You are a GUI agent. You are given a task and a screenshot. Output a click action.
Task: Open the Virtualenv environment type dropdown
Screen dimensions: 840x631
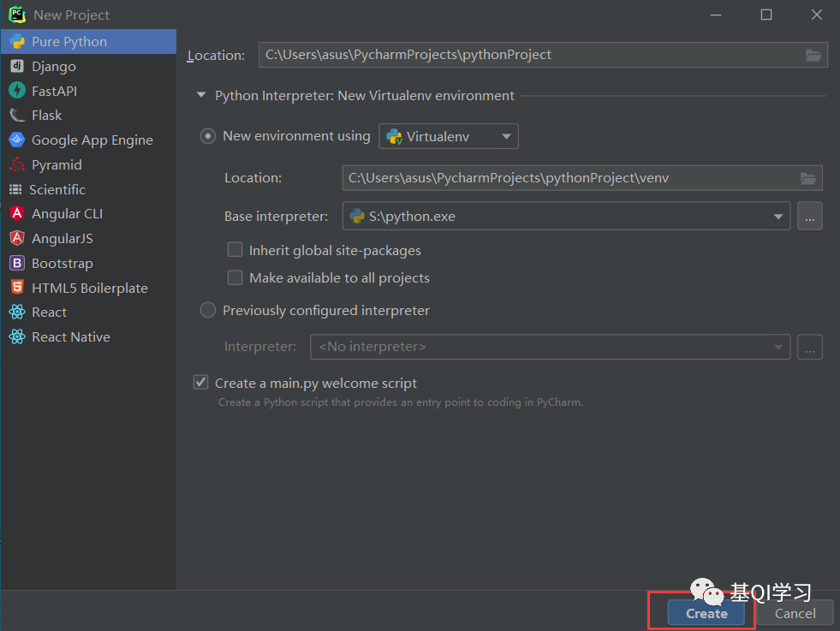[x=449, y=137]
